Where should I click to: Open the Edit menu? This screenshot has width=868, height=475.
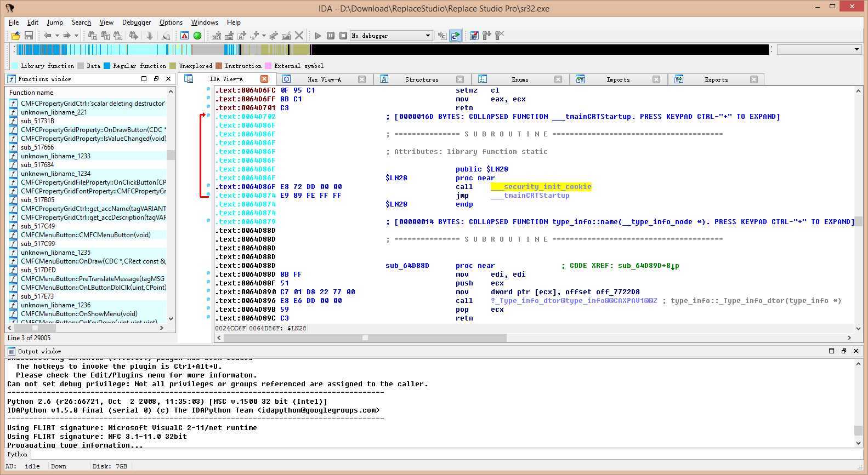tap(33, 22)
